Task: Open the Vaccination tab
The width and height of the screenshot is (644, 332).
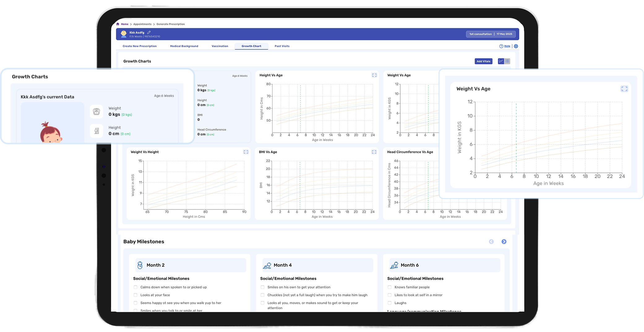Action: (x=220, y=46)
